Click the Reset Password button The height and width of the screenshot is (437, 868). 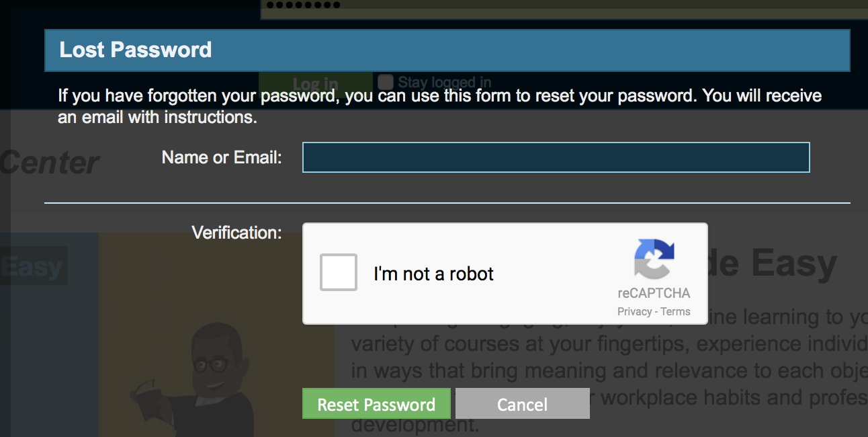(x=376, y=404)
